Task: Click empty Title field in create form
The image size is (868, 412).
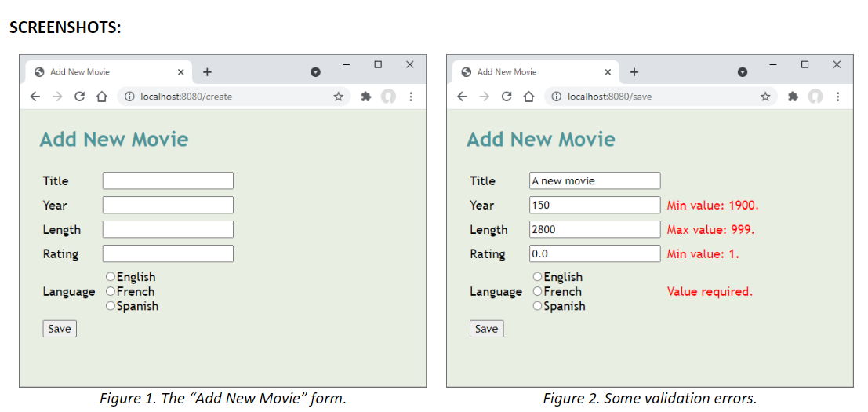Action: coord(168,180)
